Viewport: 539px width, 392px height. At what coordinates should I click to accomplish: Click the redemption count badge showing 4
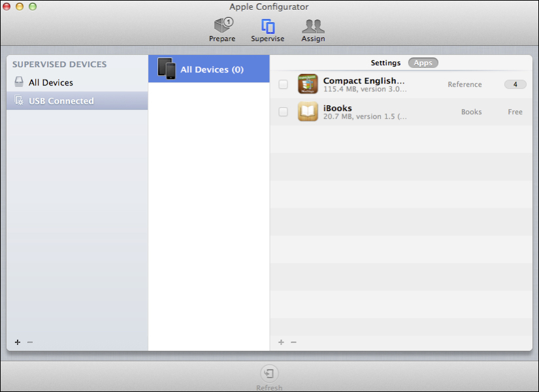coord(515,84)
